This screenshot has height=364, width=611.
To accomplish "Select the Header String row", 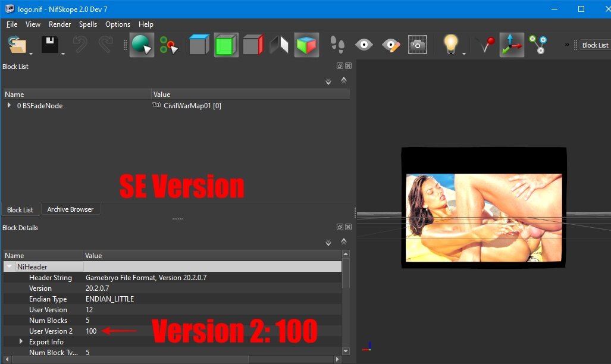I will 173,278.
